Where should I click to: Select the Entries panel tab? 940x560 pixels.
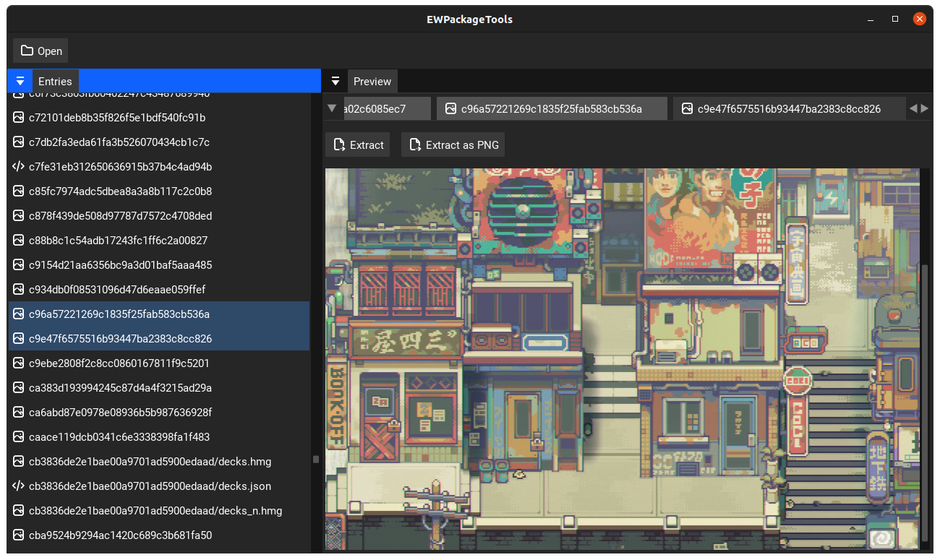55,81
